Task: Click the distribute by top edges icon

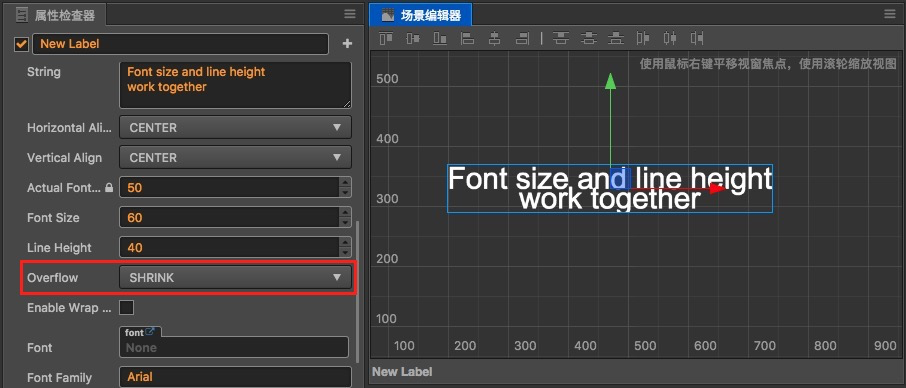Action: pyautogui.click(x=560, y=39)
